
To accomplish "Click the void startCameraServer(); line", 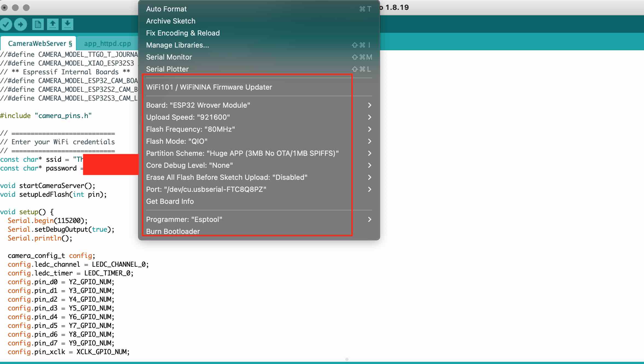I will [48, 186].
